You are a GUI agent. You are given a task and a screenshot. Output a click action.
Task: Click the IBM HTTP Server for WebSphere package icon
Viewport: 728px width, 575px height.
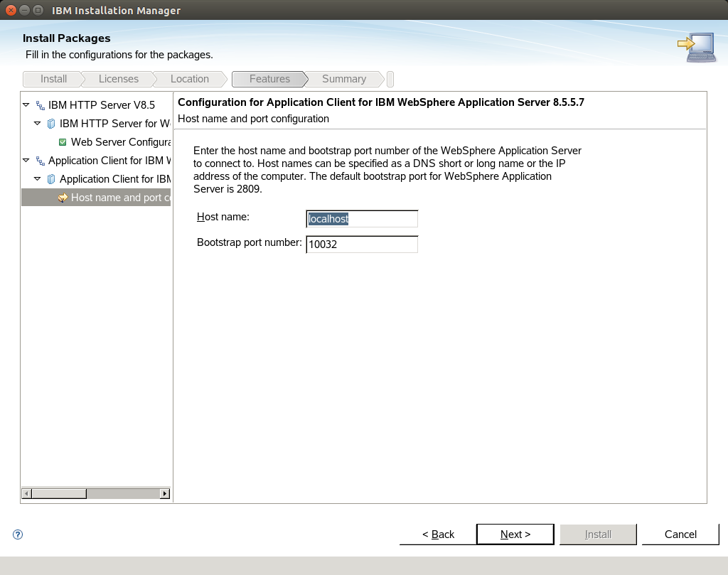51,124
